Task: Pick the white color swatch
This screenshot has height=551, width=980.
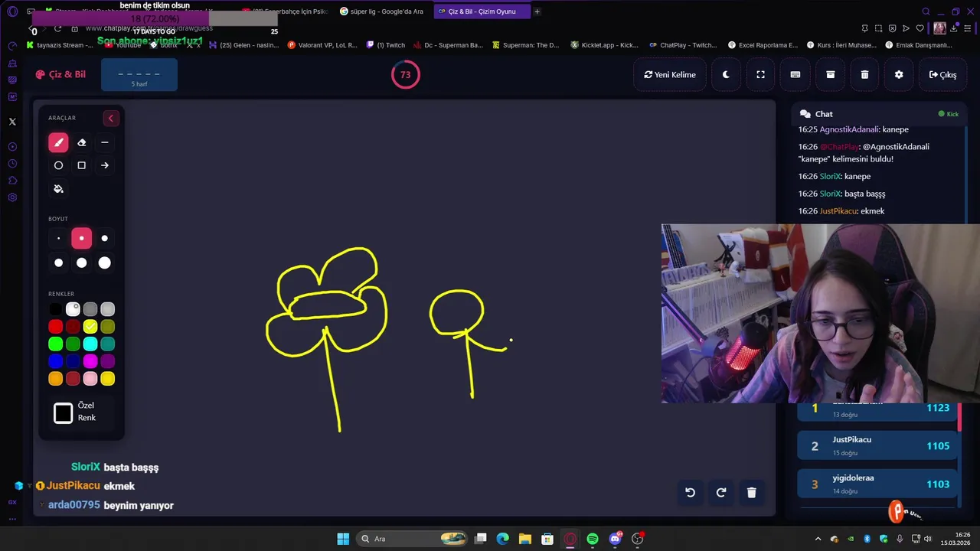Action: 73,309
